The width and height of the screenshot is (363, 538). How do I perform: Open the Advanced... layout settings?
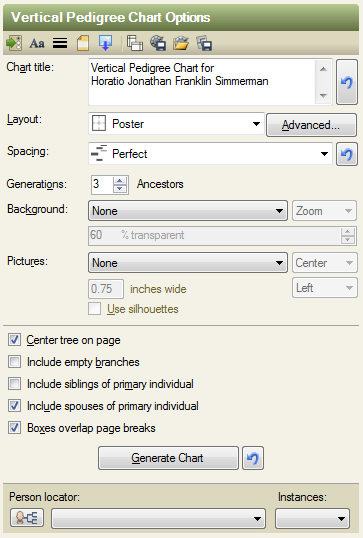(x=311, y=125)
